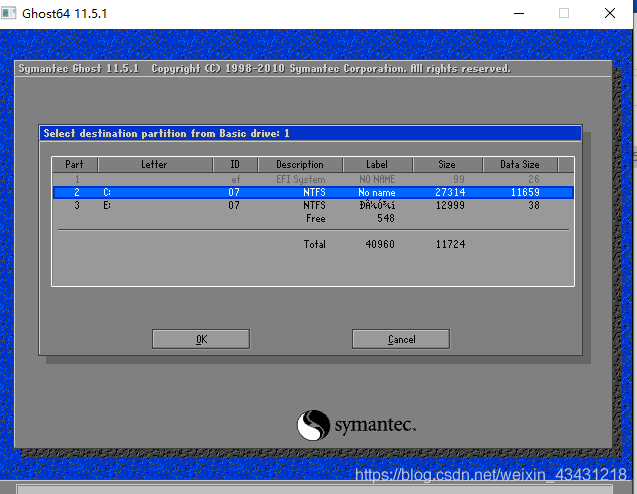The image size is (637, 494).
Task: Click the OK button
Action: click(201, 339)
